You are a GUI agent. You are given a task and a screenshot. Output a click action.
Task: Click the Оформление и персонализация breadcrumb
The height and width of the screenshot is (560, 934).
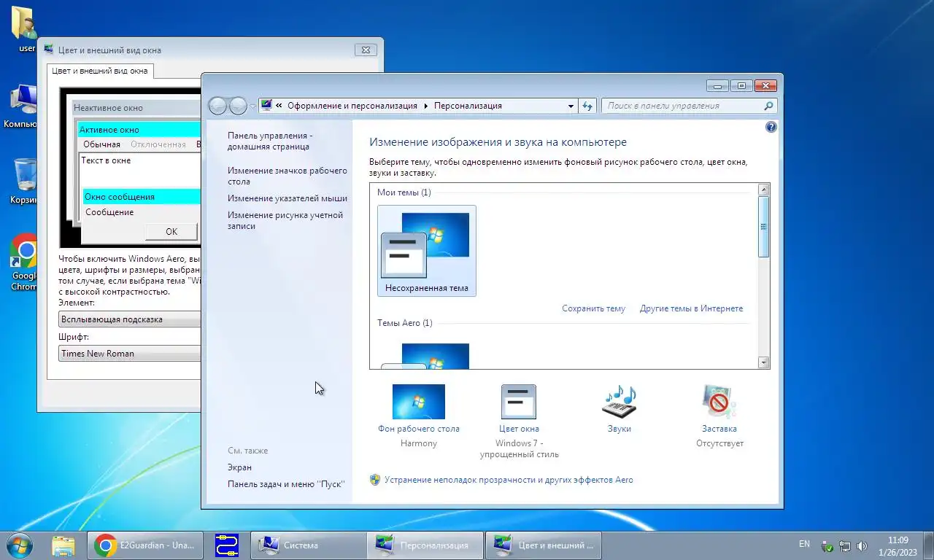pos(352,106)
